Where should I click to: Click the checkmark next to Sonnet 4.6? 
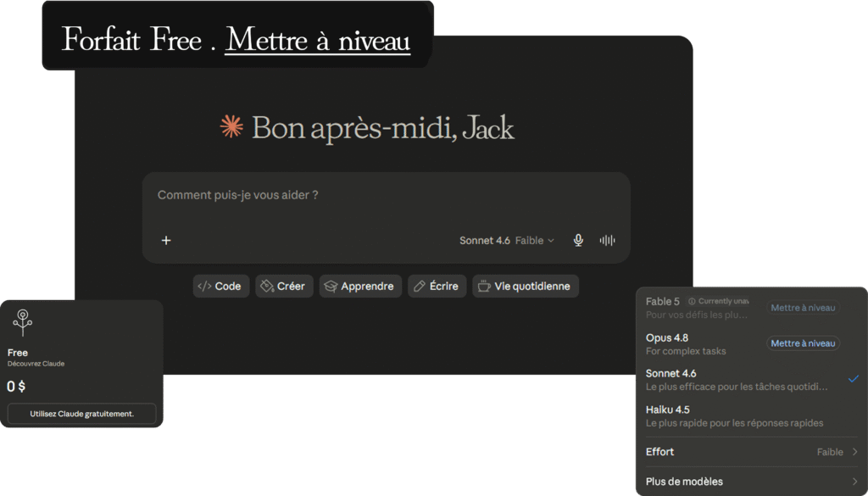853,379
